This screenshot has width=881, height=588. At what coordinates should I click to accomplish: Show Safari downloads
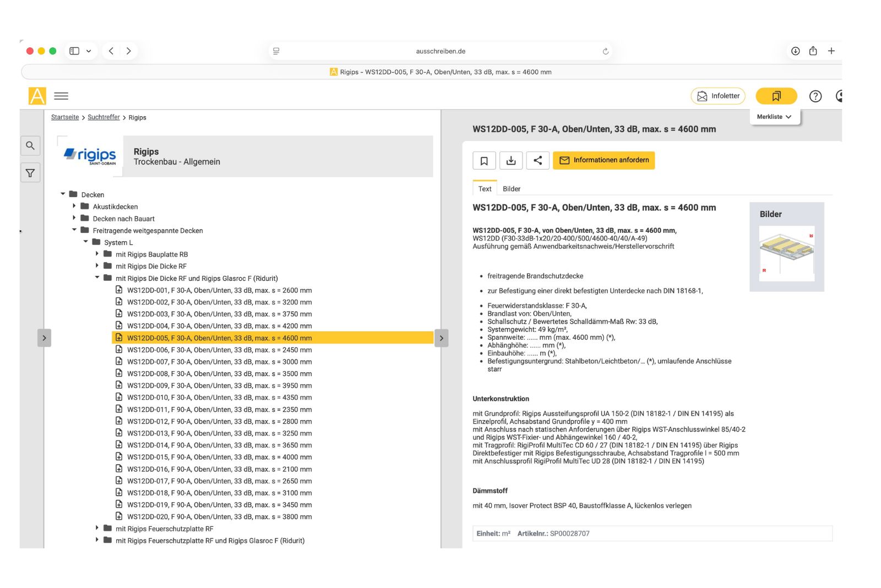tap(795, 51)
